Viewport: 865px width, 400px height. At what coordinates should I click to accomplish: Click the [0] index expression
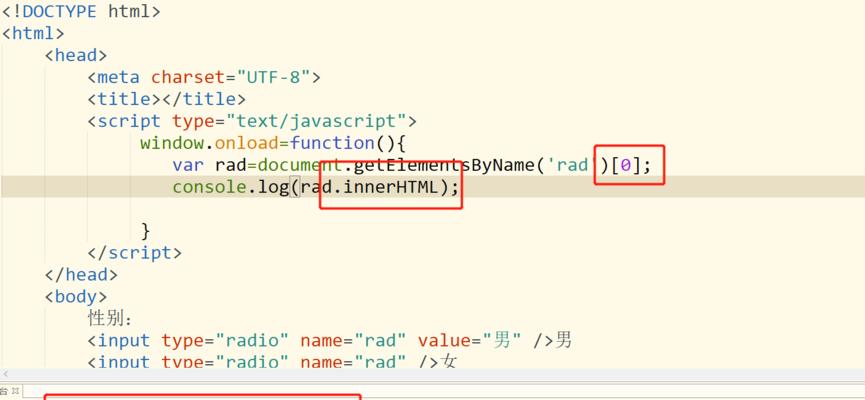pyautogui.click(x=625, y=165)
